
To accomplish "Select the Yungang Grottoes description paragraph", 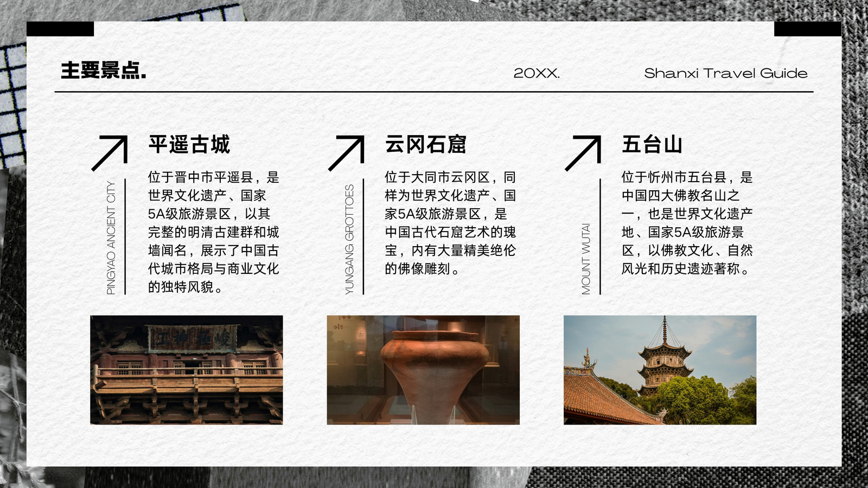I will [450, 223].
